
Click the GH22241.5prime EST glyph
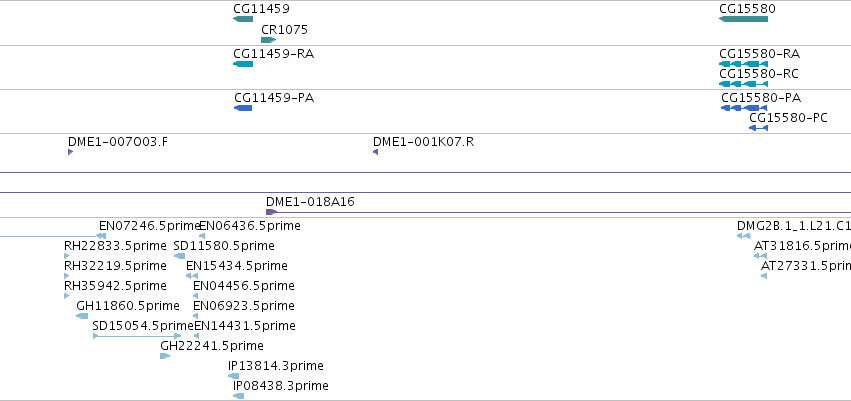[165, 356]
